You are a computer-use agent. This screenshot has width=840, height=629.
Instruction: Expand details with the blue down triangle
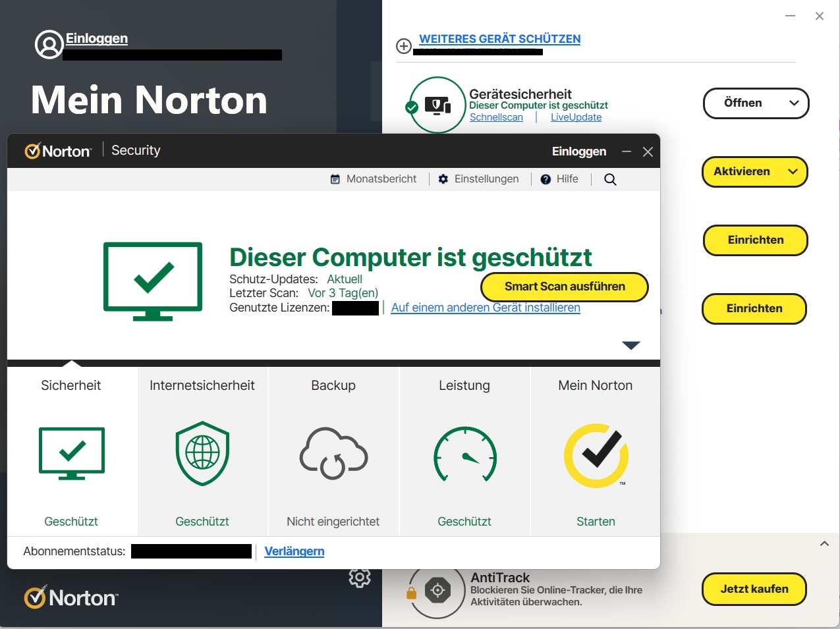point(631,345)
